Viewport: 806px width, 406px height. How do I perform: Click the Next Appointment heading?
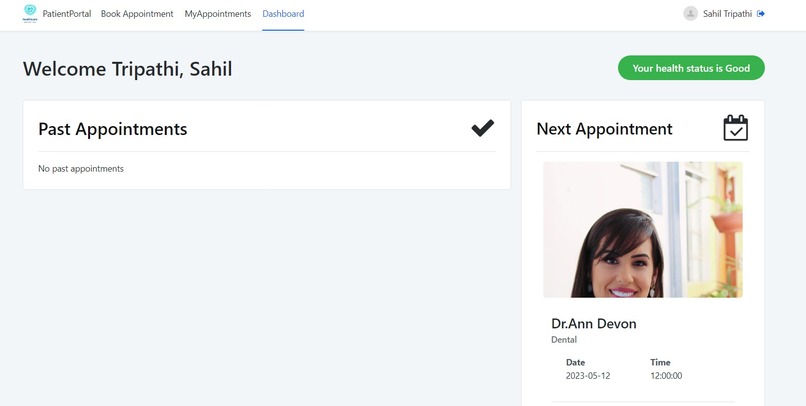click(x=604, y=129)
